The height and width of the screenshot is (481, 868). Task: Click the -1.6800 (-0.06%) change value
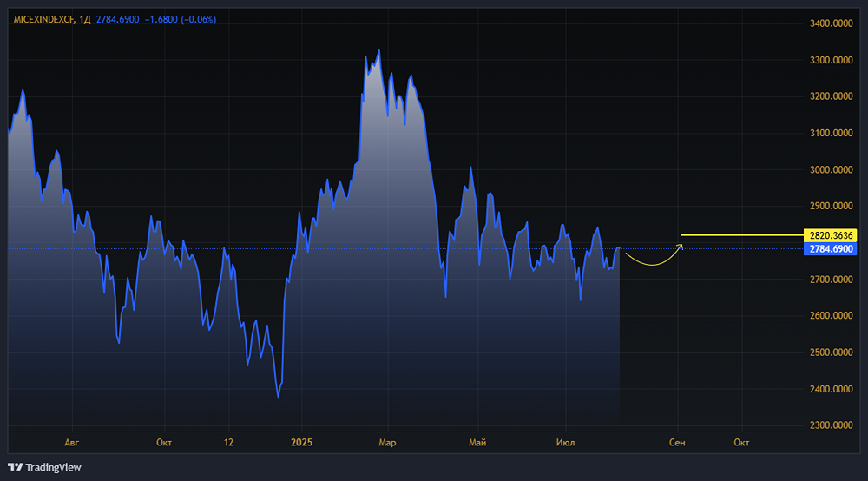click(180, 19)
